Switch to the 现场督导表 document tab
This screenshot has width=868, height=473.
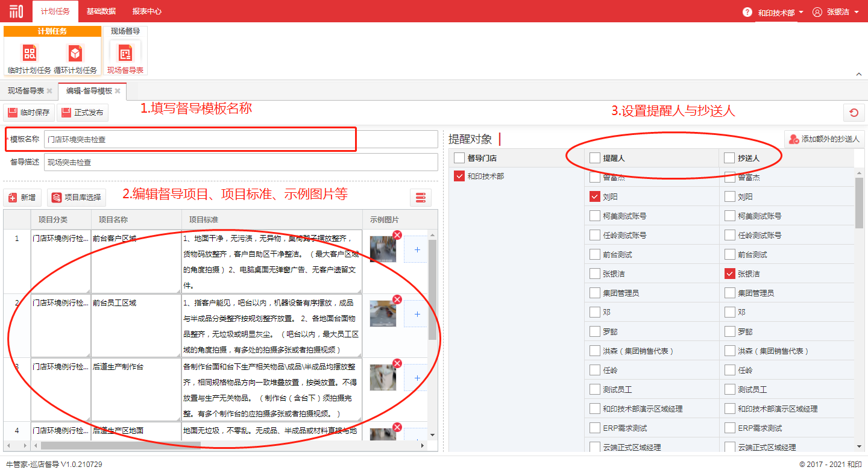(25, 91)
